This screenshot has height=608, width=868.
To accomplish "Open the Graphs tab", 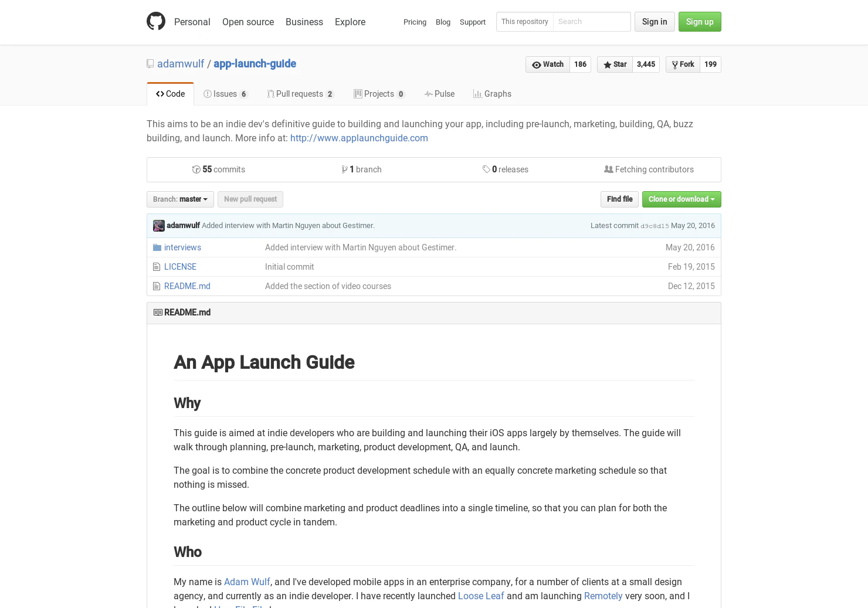I will pos(492,94).
